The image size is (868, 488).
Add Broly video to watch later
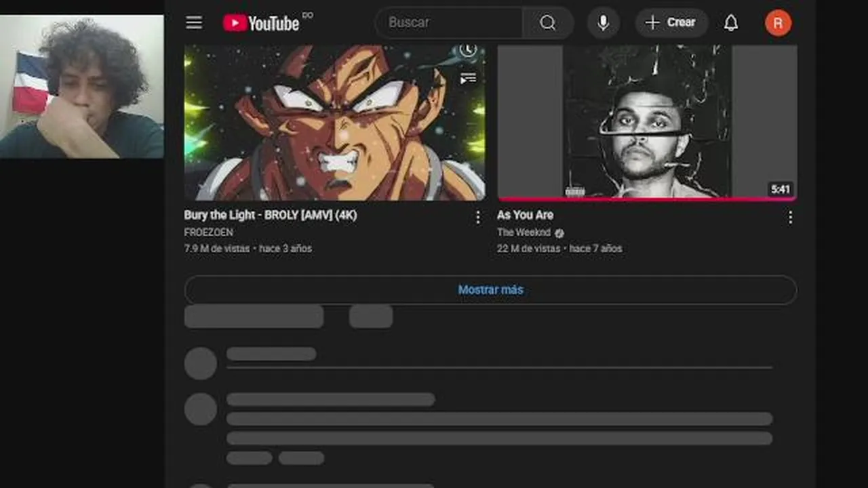point(468,50)
